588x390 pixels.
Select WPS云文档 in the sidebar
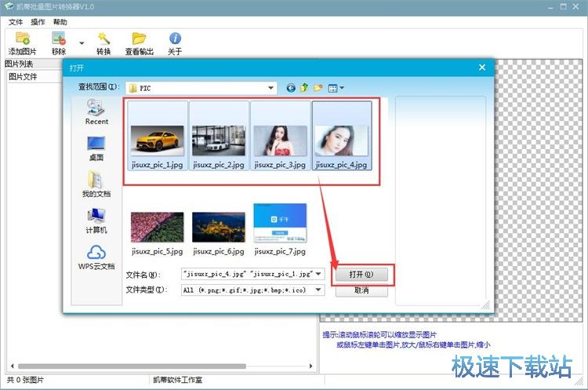pyautogui.click(x=96, y=256)
